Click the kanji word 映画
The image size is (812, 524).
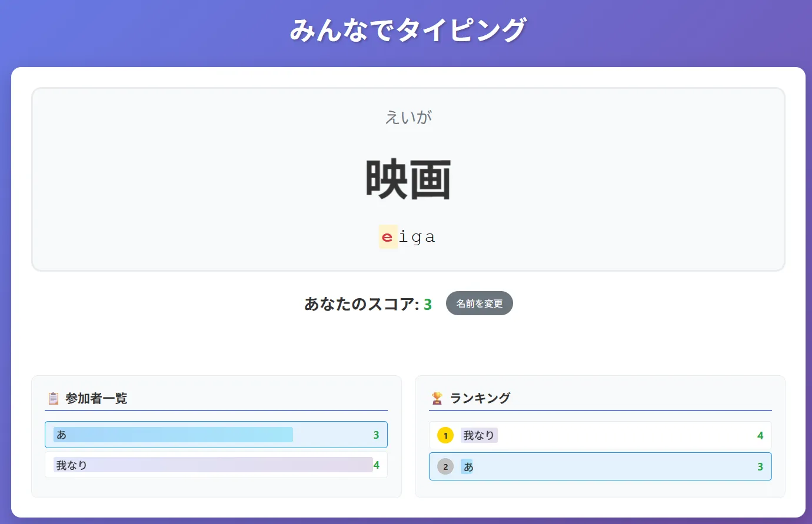click(408, 180)
